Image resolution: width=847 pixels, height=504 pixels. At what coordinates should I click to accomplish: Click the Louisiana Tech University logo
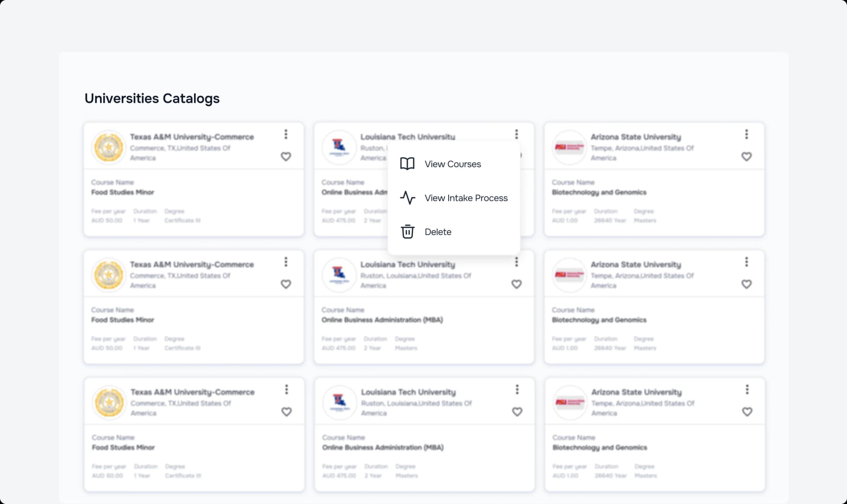tap(339, 147)
